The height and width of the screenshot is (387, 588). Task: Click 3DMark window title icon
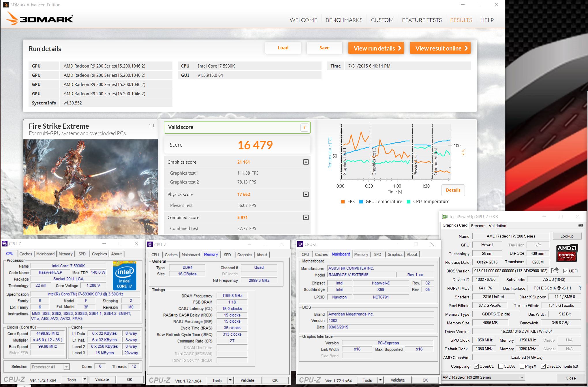6,5
